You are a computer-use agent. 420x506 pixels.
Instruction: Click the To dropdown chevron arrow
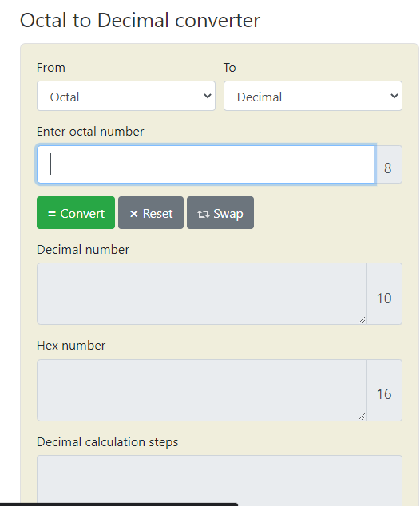(394, 96)
